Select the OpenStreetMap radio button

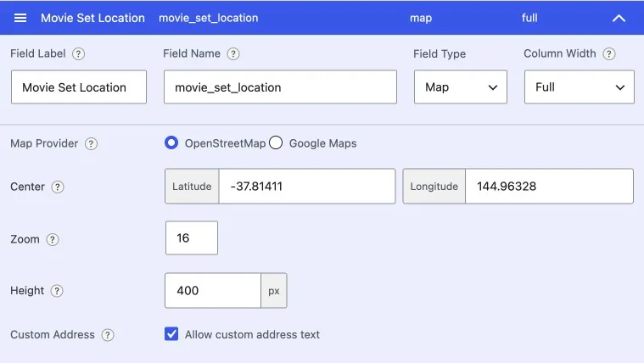[x=171, y=142]
